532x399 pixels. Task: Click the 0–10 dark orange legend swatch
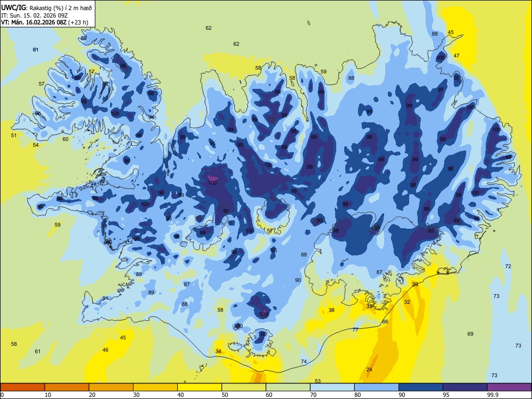[22, 387]
